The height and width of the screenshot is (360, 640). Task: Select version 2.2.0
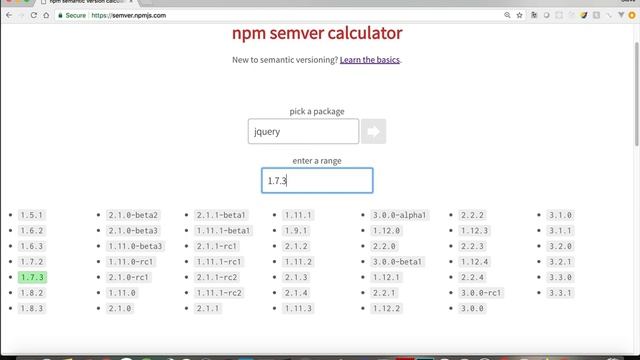(x=384, y=246)
